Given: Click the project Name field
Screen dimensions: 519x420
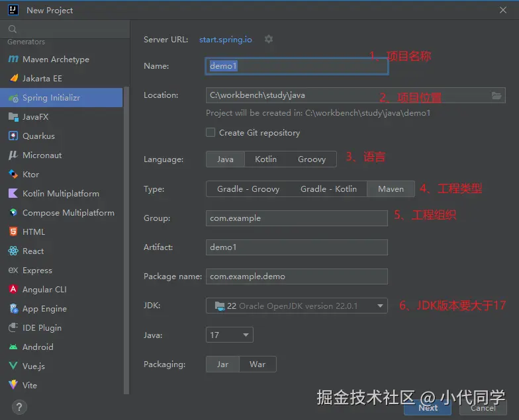Looking at the screenshot, I should (297, 66).
